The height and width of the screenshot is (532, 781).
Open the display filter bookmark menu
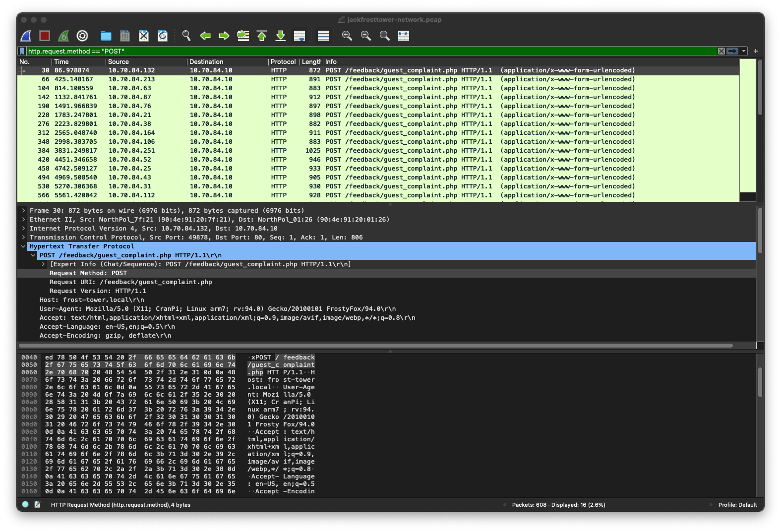pyautogui.click(x=22, y=51)
